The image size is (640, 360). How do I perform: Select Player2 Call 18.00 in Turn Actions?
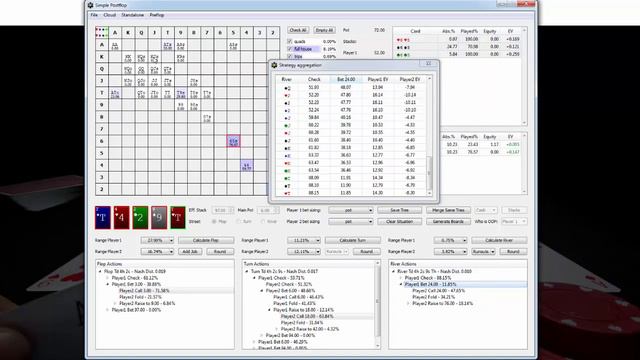coord(307,316)
